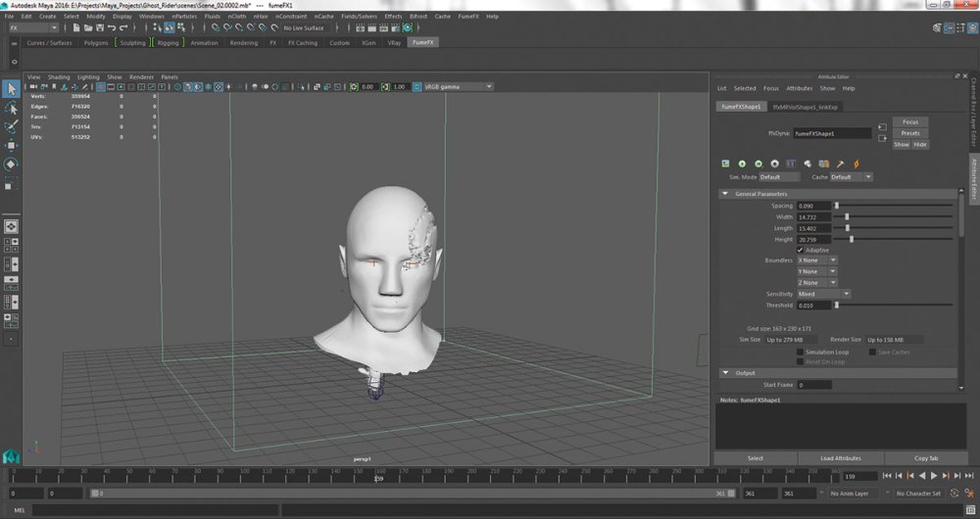980x519 pixels.
Task: Click the Save Scene disk icon
Action: tap(99, 28)
